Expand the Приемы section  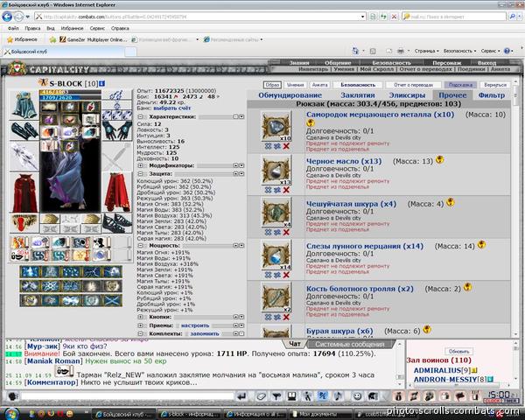(141, 325)
